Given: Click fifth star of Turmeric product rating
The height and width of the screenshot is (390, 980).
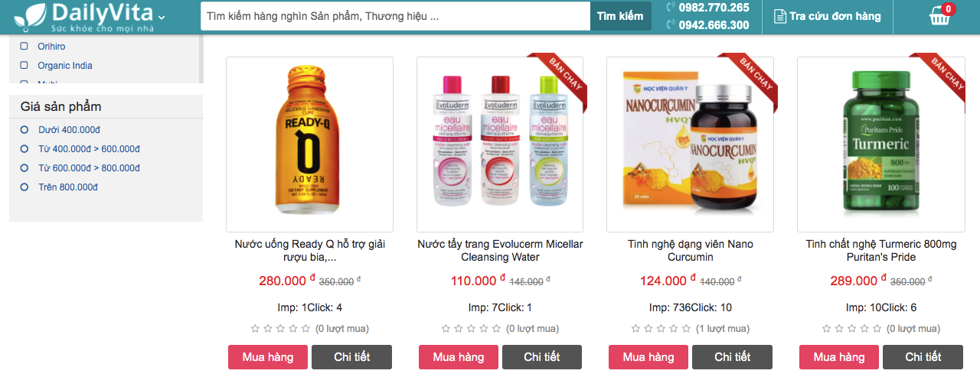Looking at the screenshot, I should [x=879, y=329].
